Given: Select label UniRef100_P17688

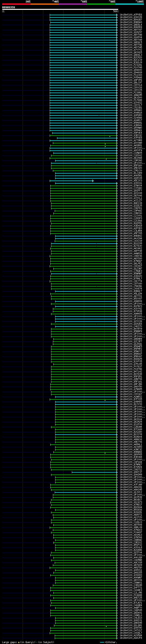Looking at the screenshot, I should [131, 100].
